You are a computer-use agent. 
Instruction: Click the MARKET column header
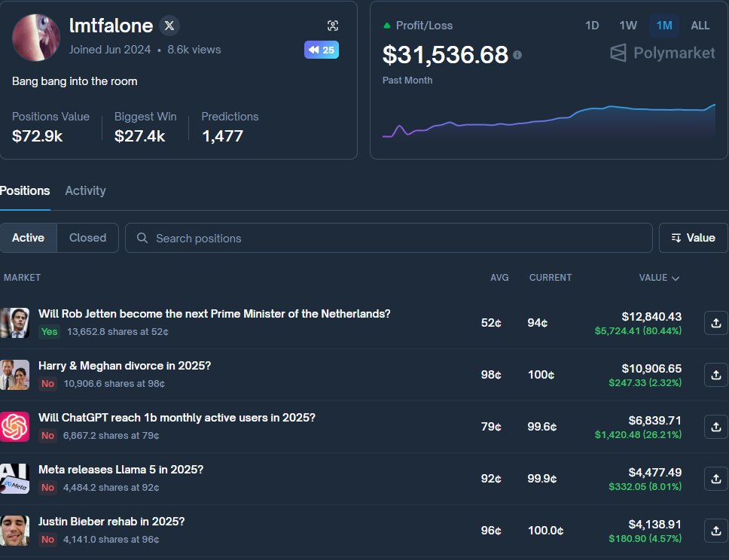[x=23, y=278]
